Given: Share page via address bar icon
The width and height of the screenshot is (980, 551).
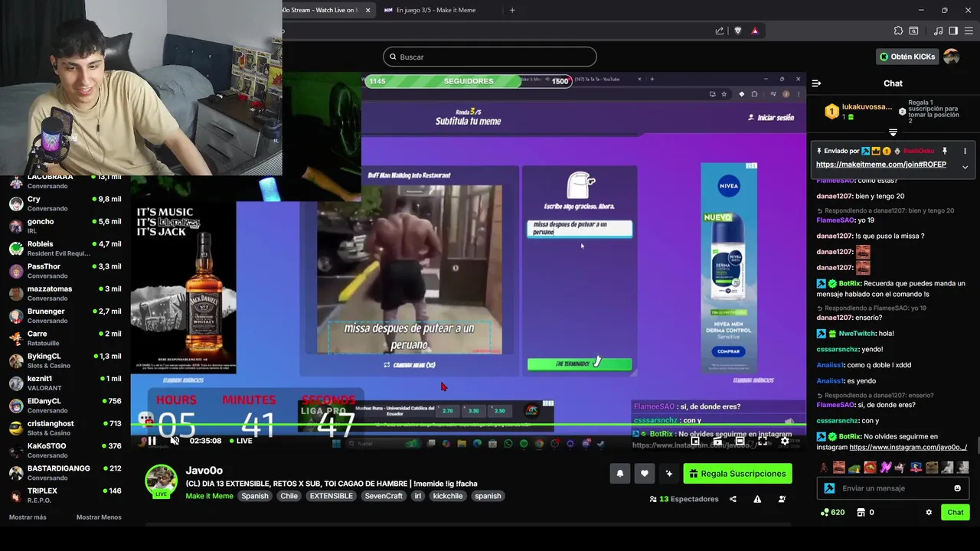Looking at the screenshot, I should [720, 31].
